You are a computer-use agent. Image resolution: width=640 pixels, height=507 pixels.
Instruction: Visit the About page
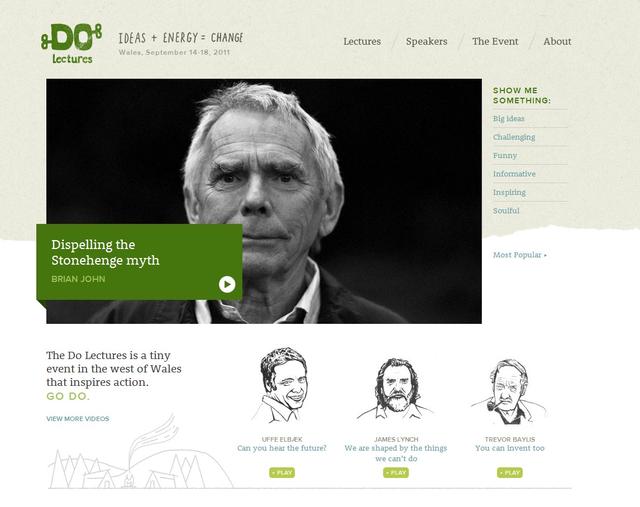[557, 41]
